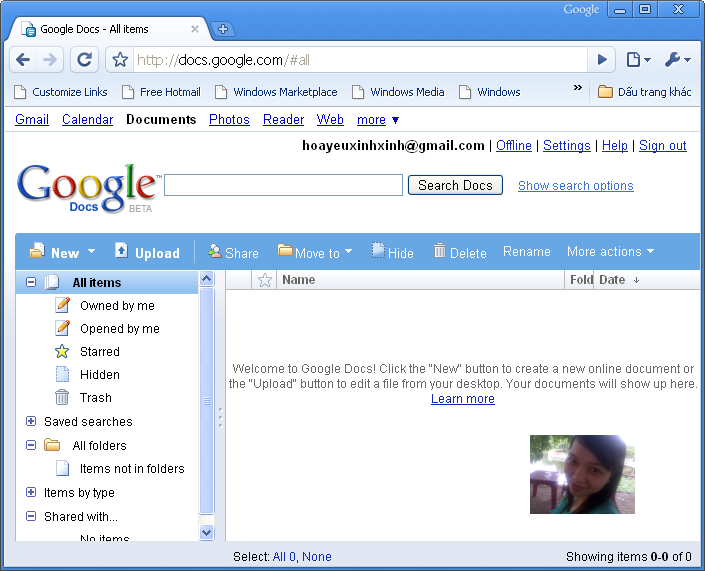Click Rename in the toolbar

527,252
